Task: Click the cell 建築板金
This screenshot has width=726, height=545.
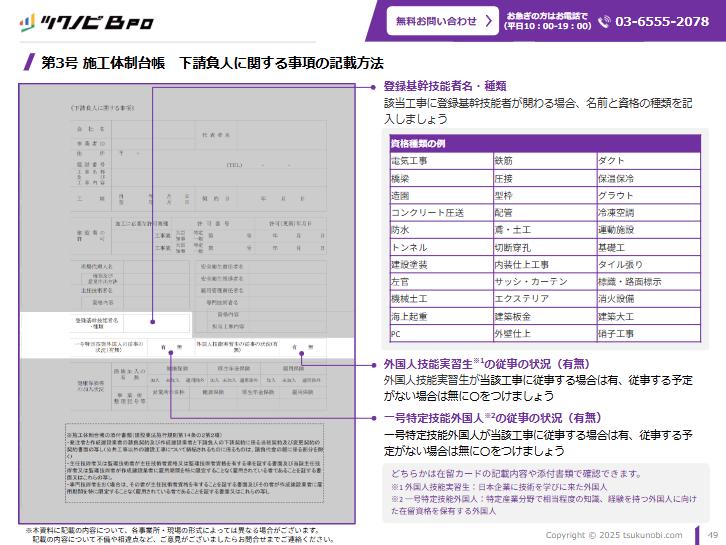Action: [545, 316]
